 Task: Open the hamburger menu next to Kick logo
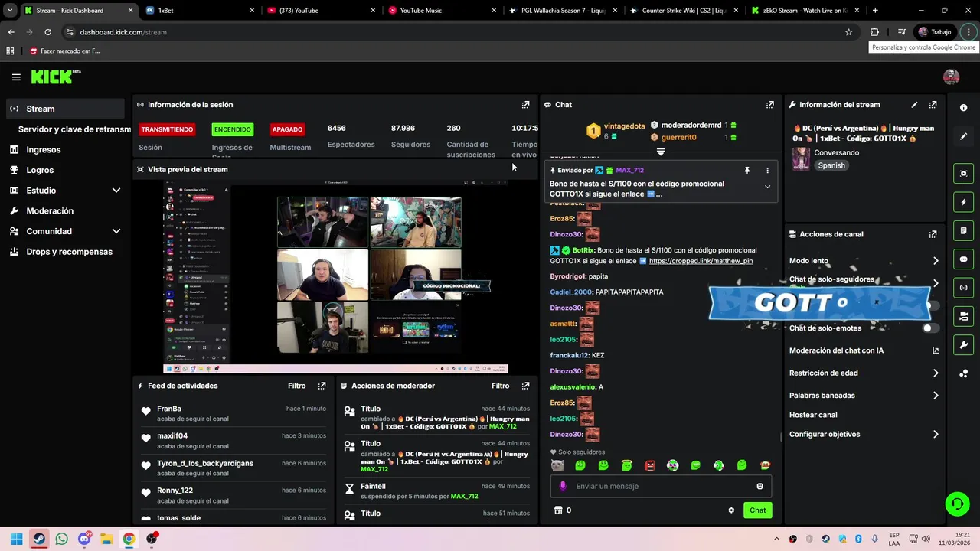point(16,77)
